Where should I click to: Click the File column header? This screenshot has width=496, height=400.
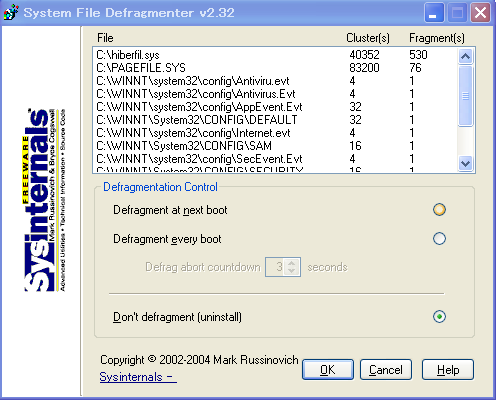[105, 38]
